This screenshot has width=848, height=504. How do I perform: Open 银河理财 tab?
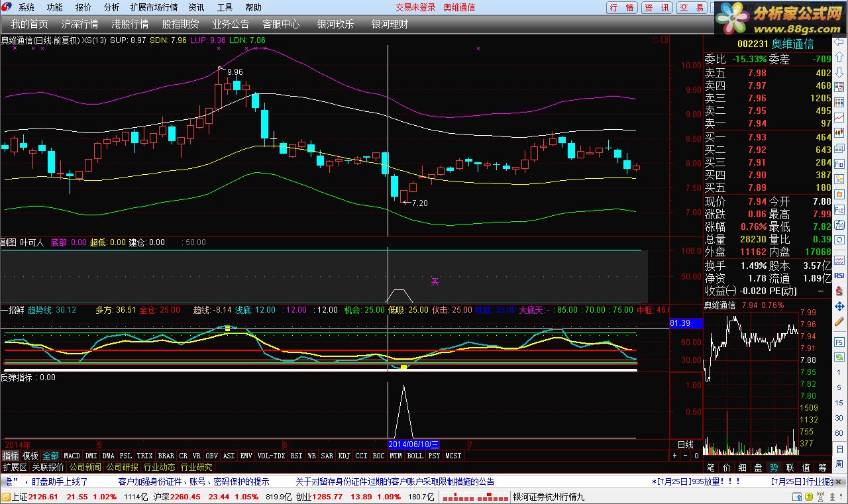click(390, 24)
